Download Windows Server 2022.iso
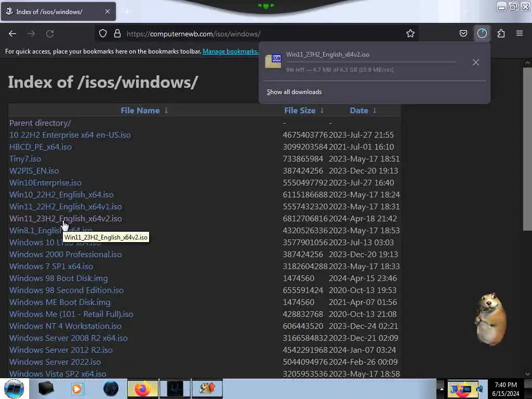Screen dimensions: 532x399 point(55,362)
